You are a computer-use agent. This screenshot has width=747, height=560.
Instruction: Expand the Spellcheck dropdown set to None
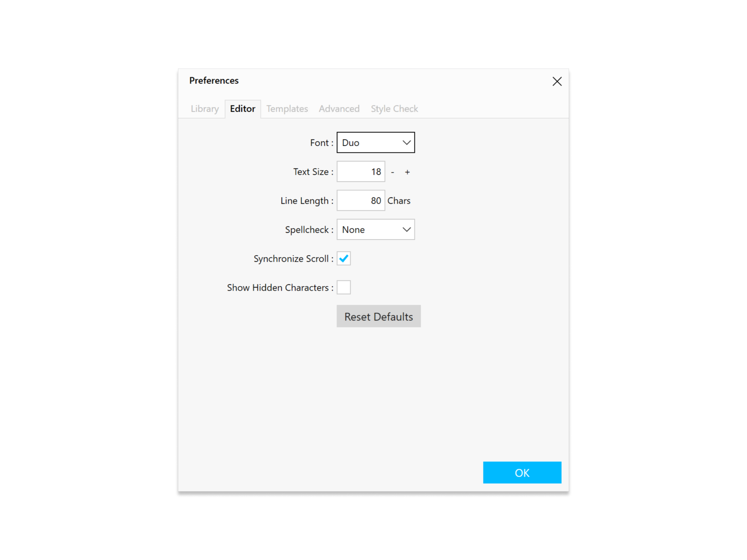pyautogui.click(x=376, y=229)
